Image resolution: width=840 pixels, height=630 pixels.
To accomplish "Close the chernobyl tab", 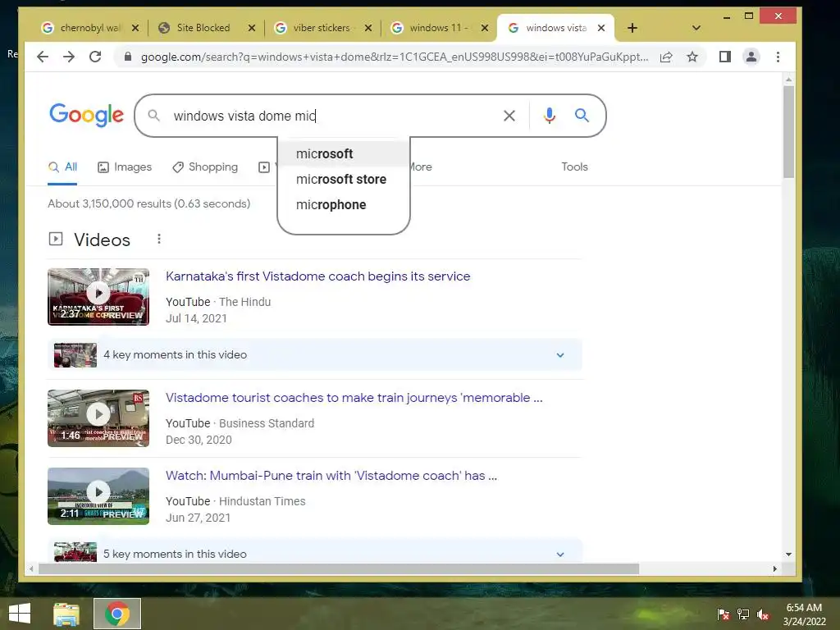I will click(135, 28).
